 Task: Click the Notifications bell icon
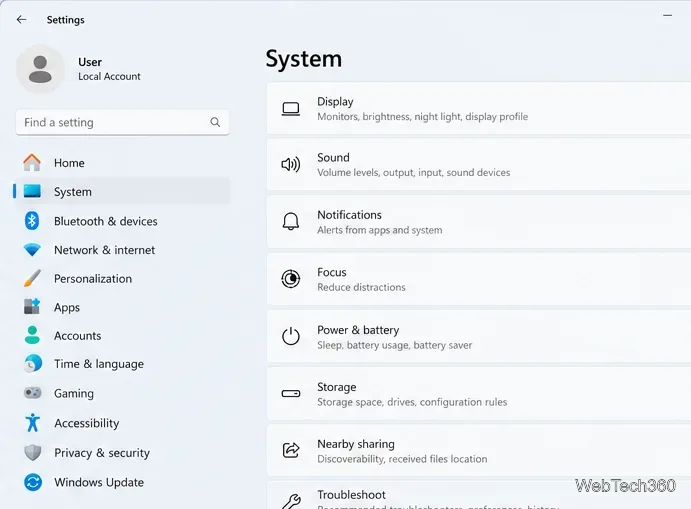click(291, 221)
